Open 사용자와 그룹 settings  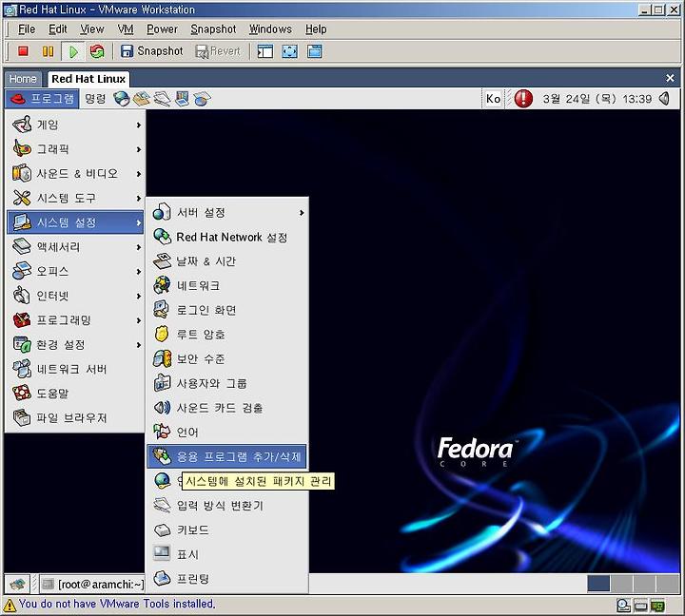click(x=227, y=384)
